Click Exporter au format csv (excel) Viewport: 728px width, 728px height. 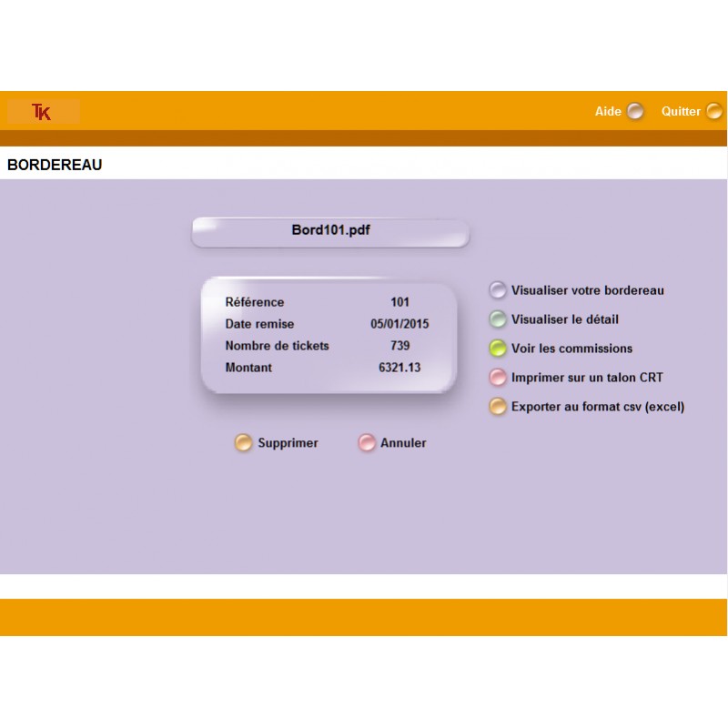598,407
